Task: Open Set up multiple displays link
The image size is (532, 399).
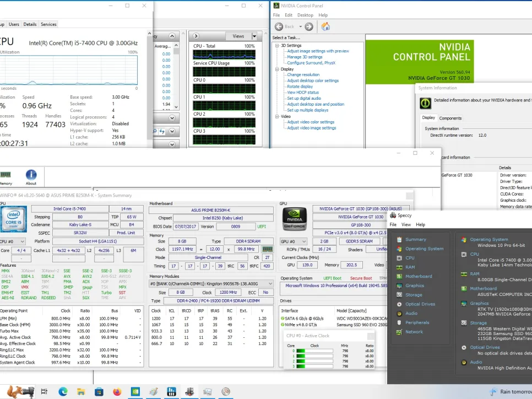Action: click(x=308, y=110)
